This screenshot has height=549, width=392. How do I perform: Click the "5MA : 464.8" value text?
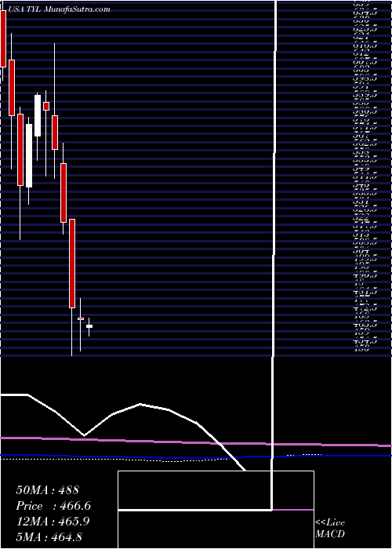pos(49,536)
